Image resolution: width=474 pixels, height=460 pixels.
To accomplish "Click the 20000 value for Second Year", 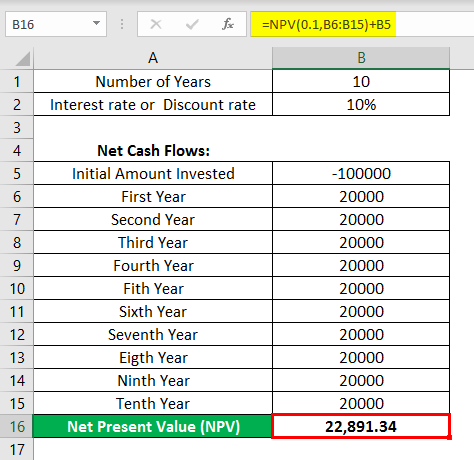I will (x=361, y=219).
